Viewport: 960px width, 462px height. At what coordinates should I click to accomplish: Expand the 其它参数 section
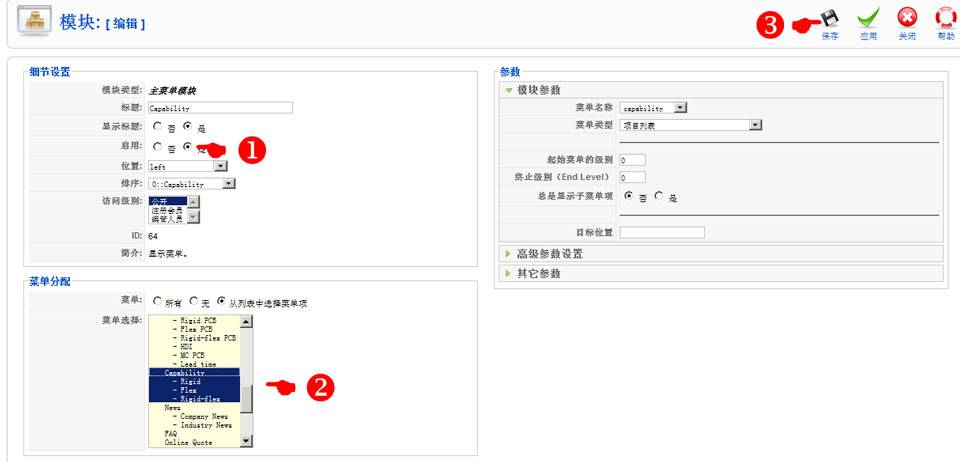coord(721,274)
